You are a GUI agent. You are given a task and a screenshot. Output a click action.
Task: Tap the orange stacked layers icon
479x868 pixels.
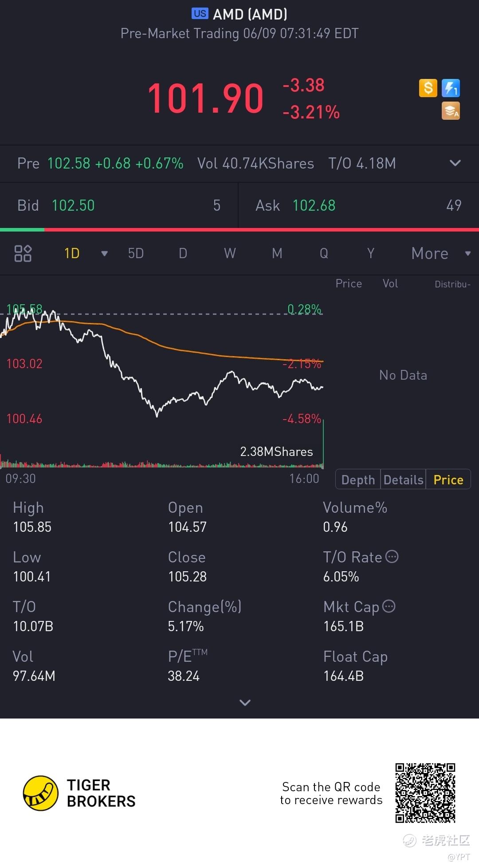pos(451,111)
